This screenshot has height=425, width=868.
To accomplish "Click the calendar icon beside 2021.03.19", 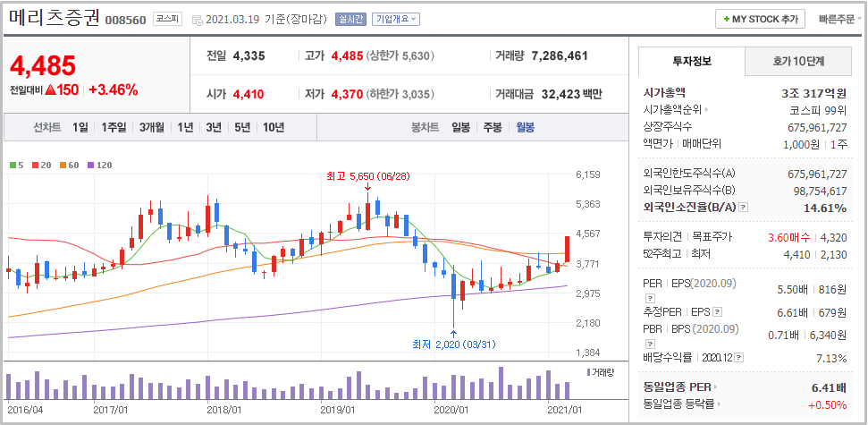I will click(198, 20).
